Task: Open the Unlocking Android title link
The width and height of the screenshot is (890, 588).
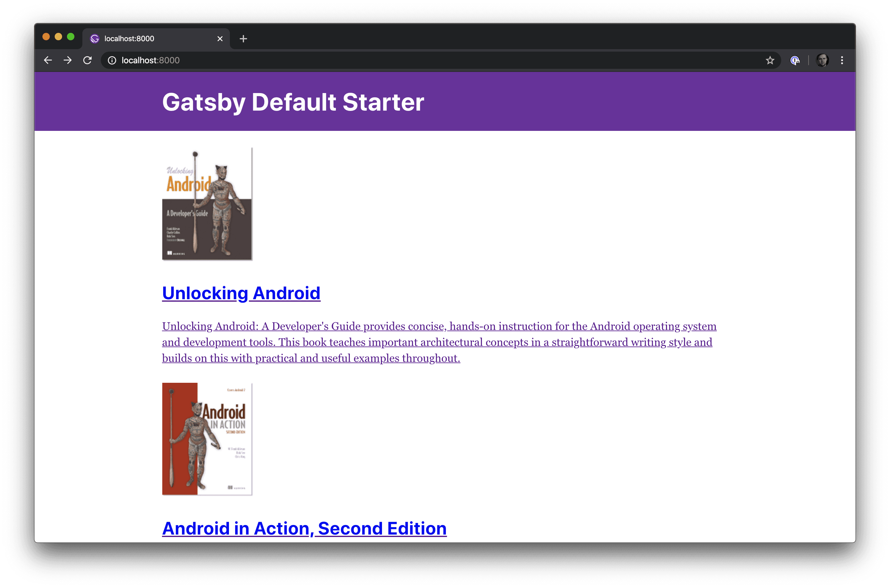Action: point(241,293)
